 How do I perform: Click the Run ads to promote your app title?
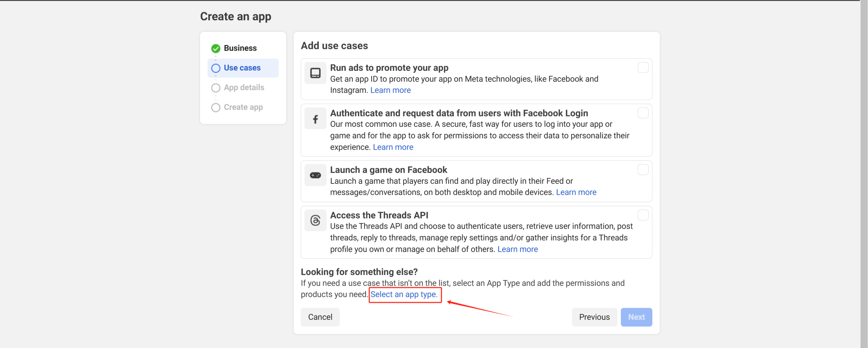click(389, 68)
